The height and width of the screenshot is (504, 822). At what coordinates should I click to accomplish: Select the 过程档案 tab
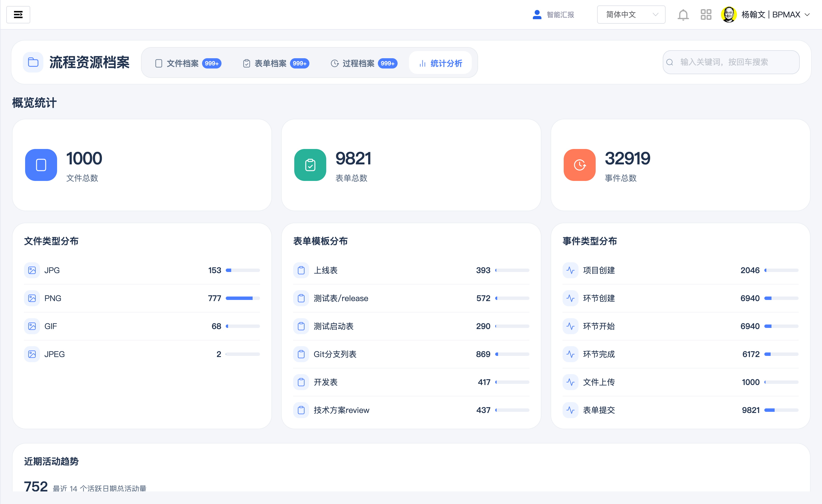(x=358, y=63)
